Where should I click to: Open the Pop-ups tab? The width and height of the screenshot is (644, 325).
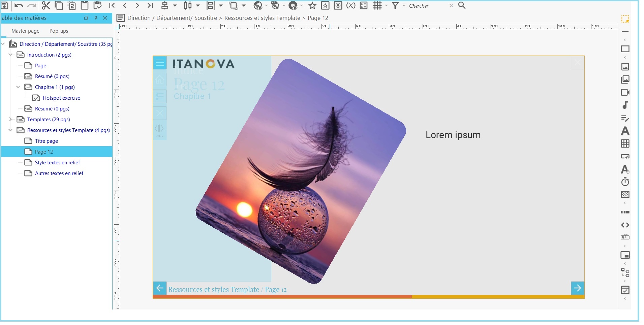[59, 31]
